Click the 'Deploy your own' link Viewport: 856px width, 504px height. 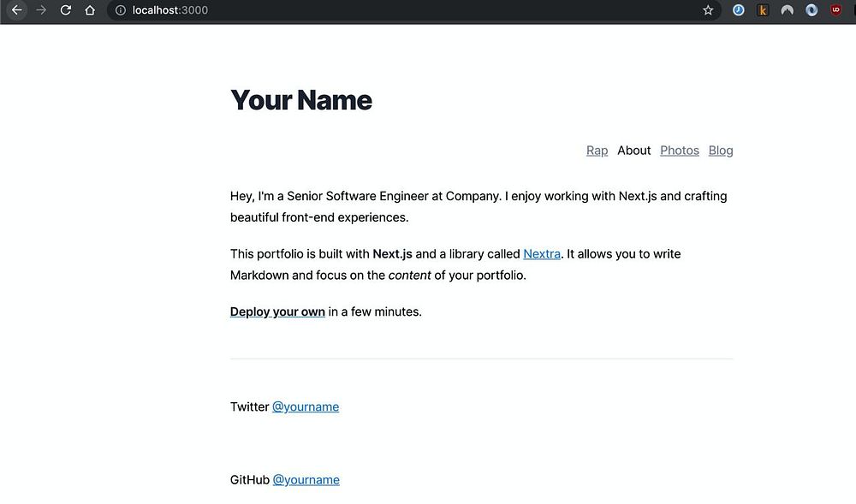[x=277, y=312]
